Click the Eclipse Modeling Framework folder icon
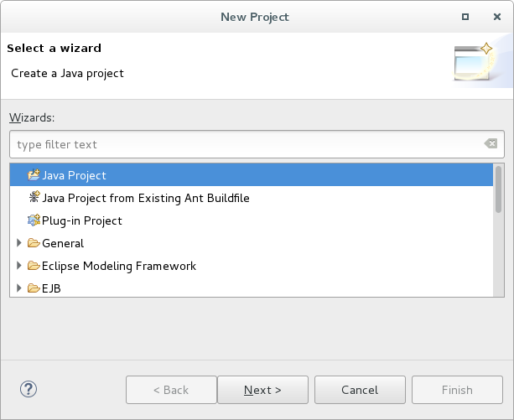The image size is (514, 420). [x=34, y=266]
